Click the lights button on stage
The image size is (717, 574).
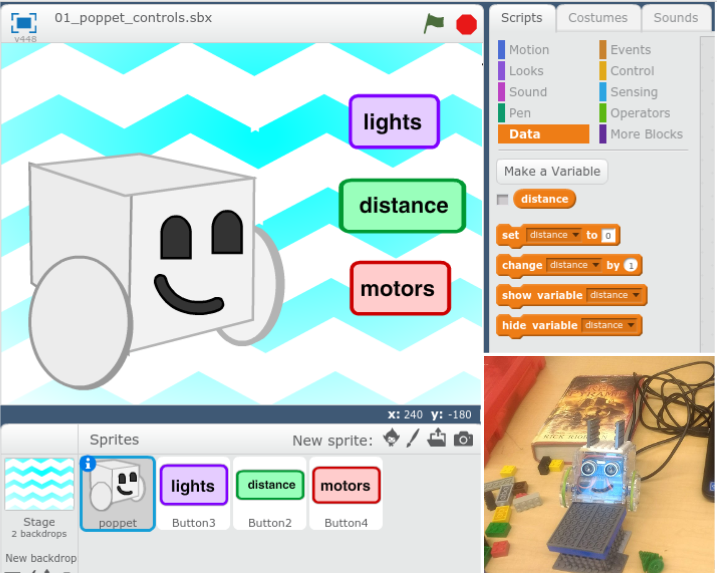[394, 122]
